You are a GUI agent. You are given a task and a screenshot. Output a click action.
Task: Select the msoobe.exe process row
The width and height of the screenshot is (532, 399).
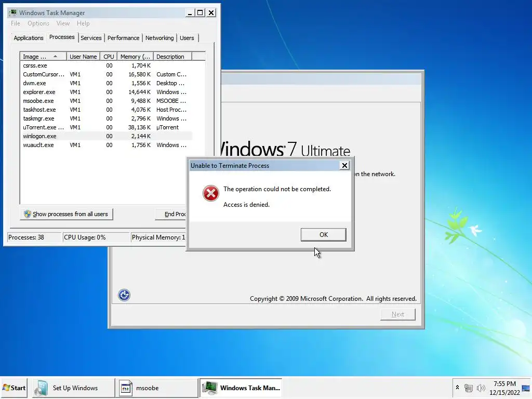pos(106,101)
